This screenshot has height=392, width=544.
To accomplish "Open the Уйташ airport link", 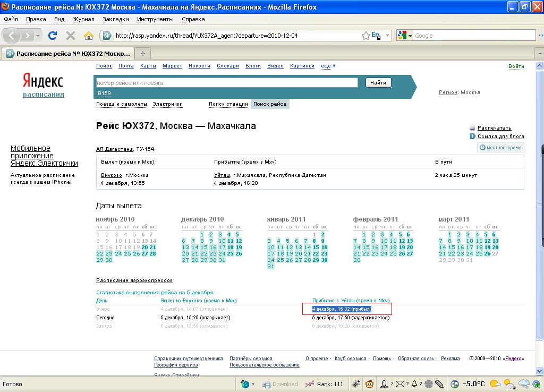I will pyautogui.click(x=222, y=175).
